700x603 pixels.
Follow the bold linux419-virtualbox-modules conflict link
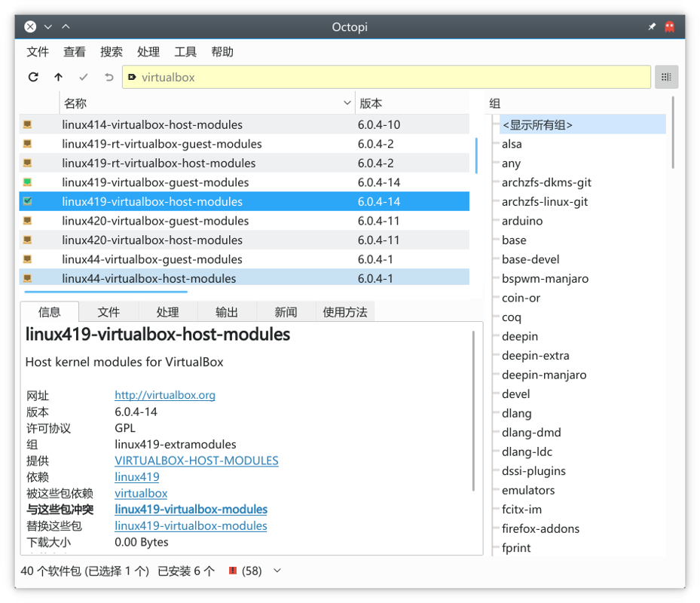point(191,510)
